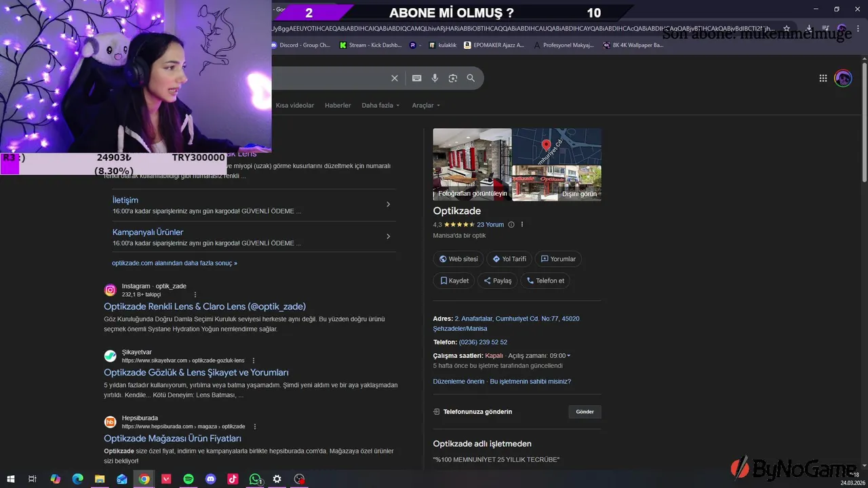This screenshot has height=488, width=868.
Task: Open Discord - Group Ch... bookmark
Action: pos(300,45)
